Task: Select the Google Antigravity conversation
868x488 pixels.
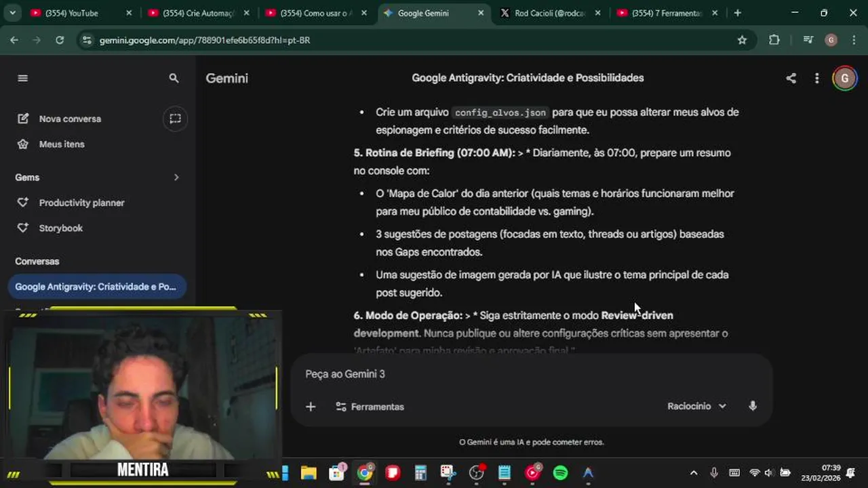Action: 96,287
